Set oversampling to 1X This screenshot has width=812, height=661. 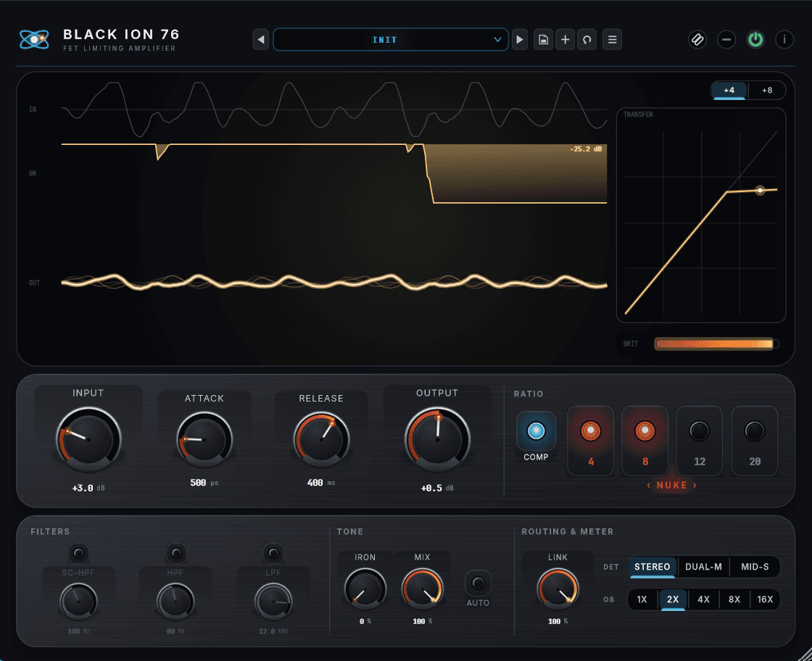642,599
